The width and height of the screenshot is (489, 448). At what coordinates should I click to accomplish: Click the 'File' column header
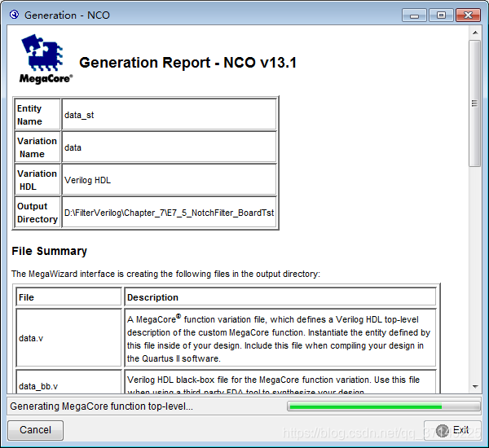click(x=68, y=297)
